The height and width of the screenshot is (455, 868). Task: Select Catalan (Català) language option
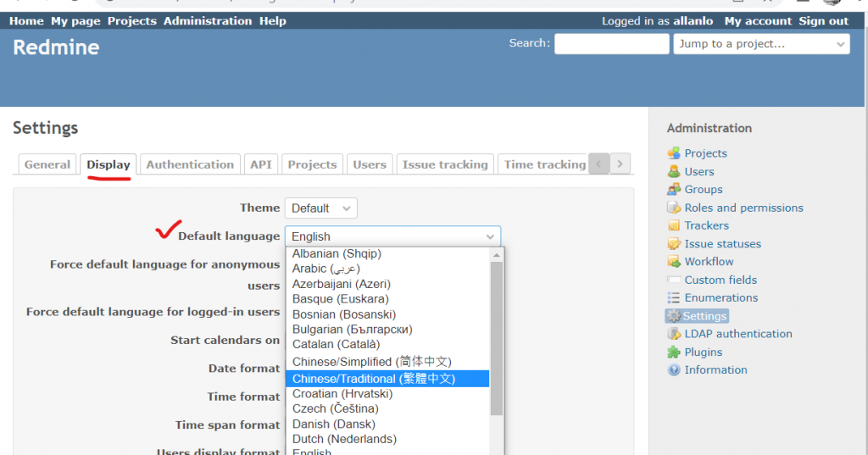click(x=387, y=344)
